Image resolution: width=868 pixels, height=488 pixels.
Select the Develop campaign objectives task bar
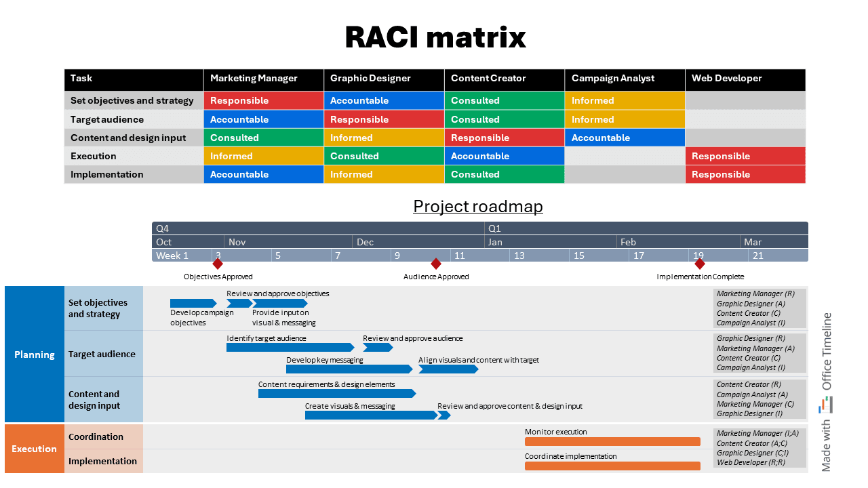pos(193,303)
